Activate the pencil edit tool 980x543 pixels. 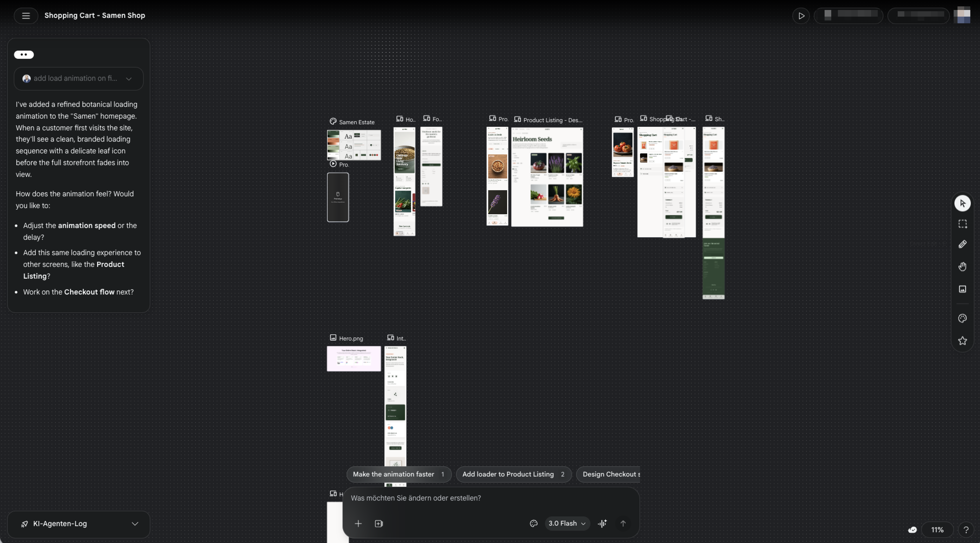coord(962,244)
